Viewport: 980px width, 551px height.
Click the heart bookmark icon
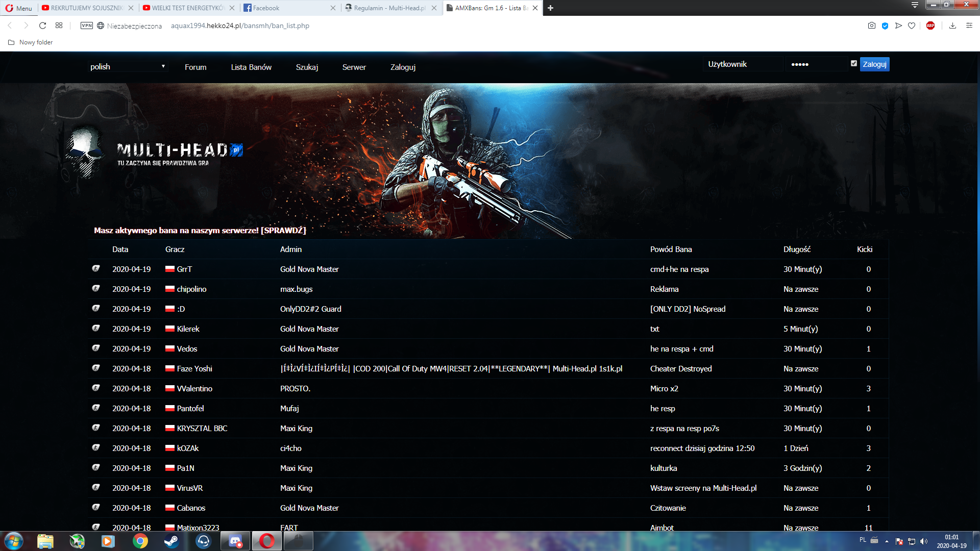click(x=912, y=26)
